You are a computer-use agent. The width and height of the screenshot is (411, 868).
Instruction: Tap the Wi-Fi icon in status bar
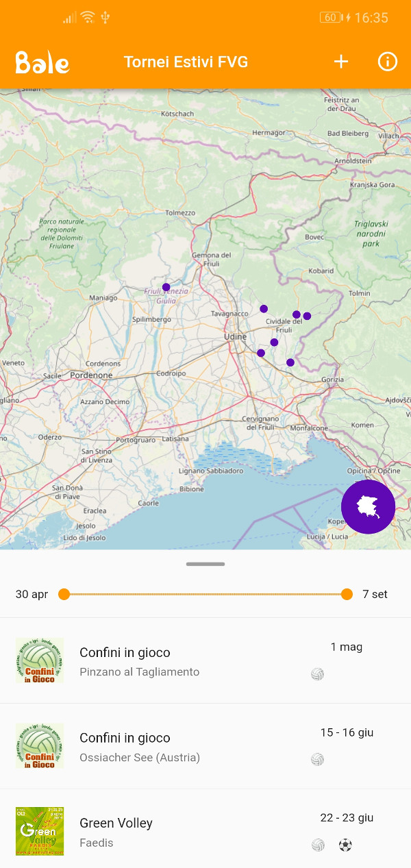[x=88, y=18]
